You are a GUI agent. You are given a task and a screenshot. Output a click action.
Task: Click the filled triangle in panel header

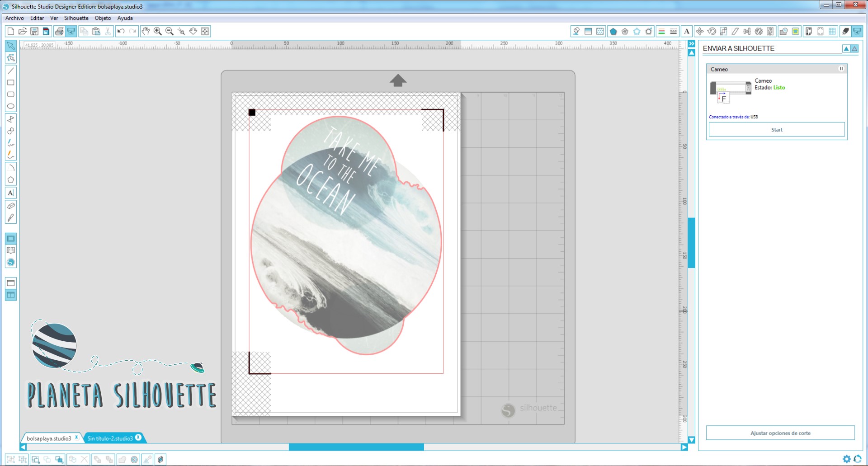click(x=846, y=49)
